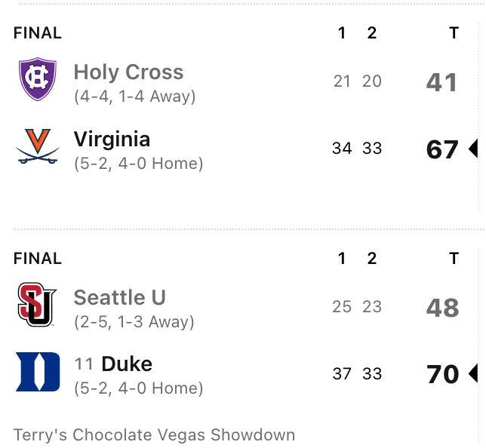The height and width of the screenshot is (448, 486).
Task: Click Duke's total score of 70
Action: tap(443, 374)
